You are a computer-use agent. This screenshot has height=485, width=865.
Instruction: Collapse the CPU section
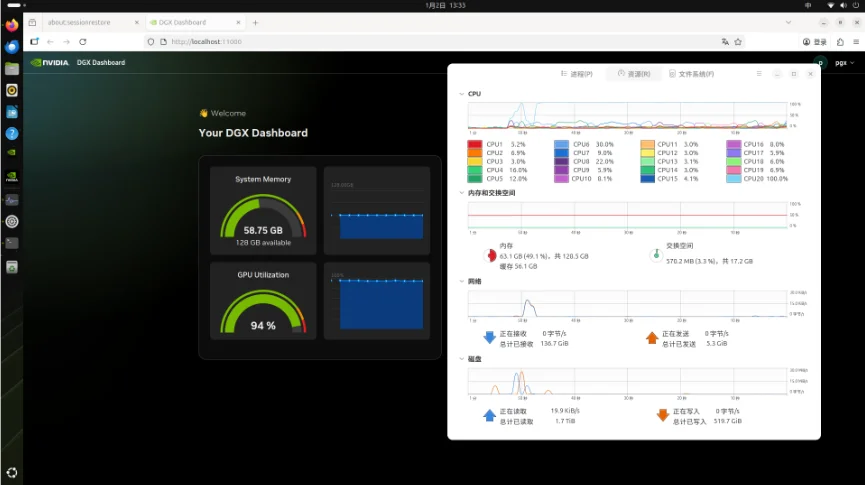tap(461, 94)
